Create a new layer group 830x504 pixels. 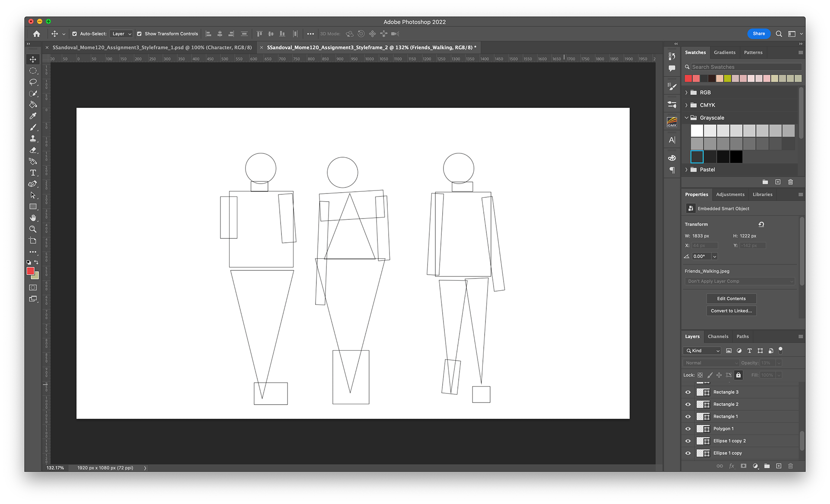click(x=767, y=466)
